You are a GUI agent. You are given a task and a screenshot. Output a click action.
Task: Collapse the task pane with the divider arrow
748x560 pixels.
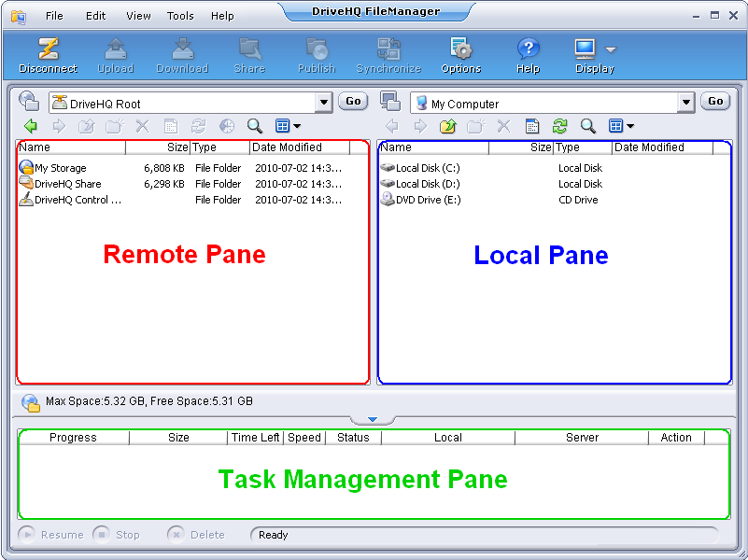pos(372,421)
